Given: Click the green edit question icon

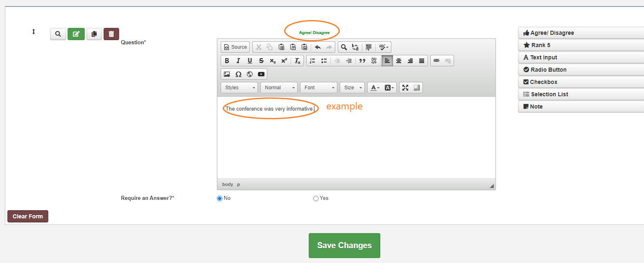Looking at the screenshot, I should pyautogui.click(x=76, y=34).
